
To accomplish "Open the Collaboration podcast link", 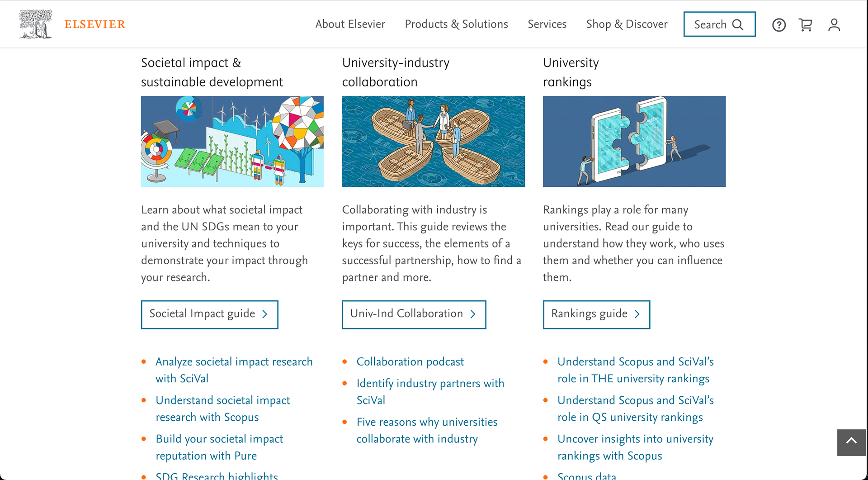I will click(410, 362).
